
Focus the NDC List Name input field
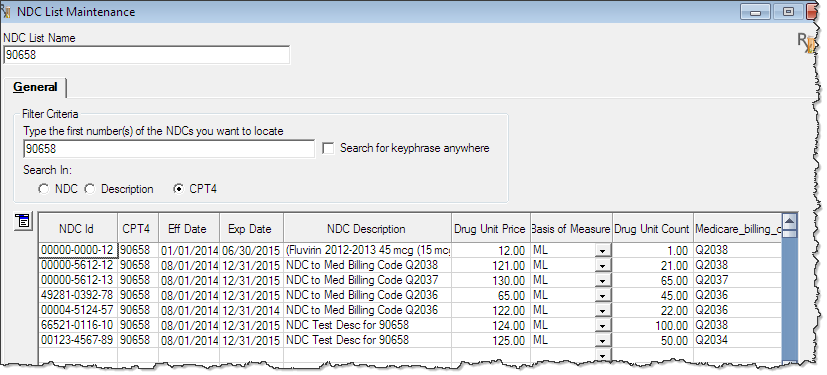(147, 55)
